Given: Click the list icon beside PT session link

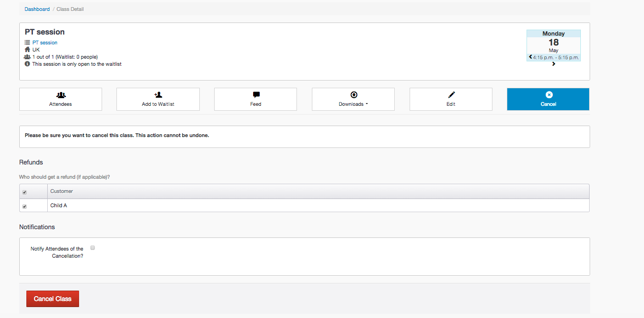Looking at the screenshot, I should click(27, 43).
